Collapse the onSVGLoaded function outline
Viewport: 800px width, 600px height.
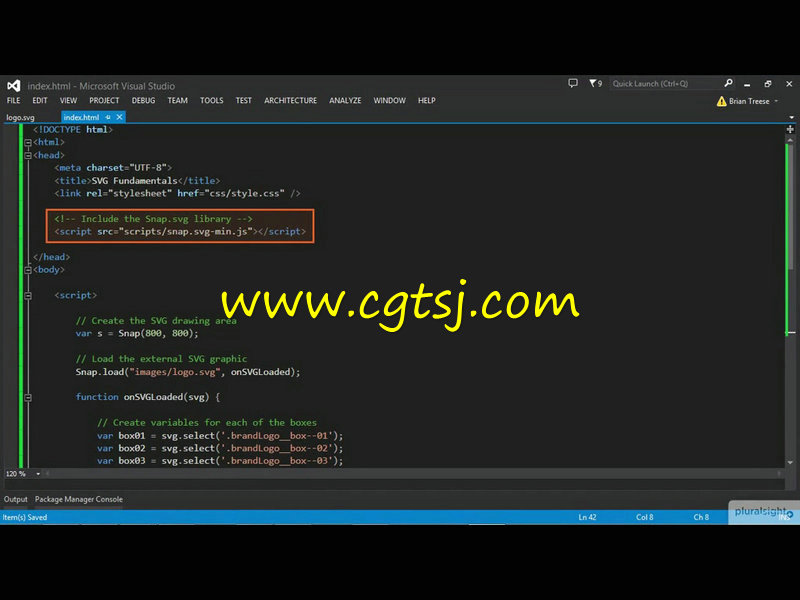click(x=28, y=397)
